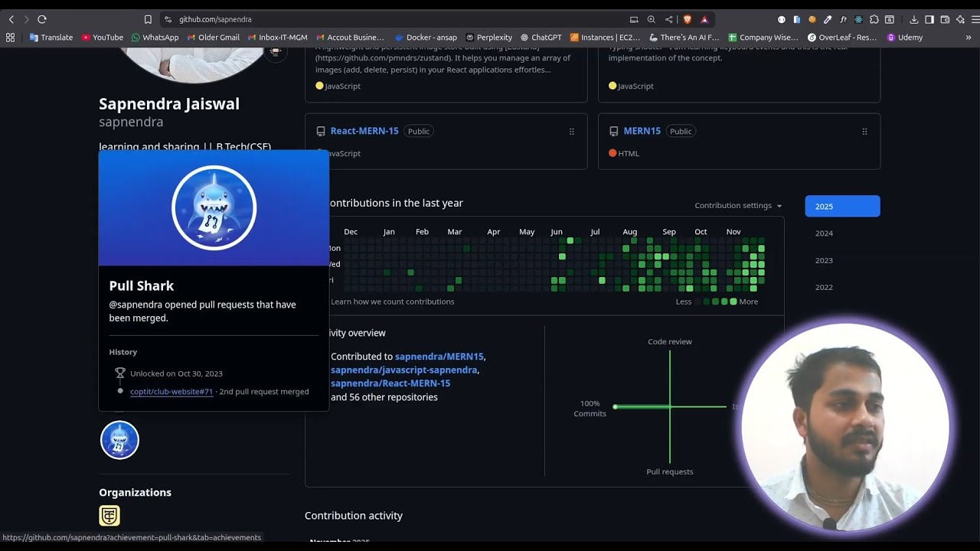Open the Older Gmail bookmark
This screenshot has width=980, height=551.
[x=212, y=37]
